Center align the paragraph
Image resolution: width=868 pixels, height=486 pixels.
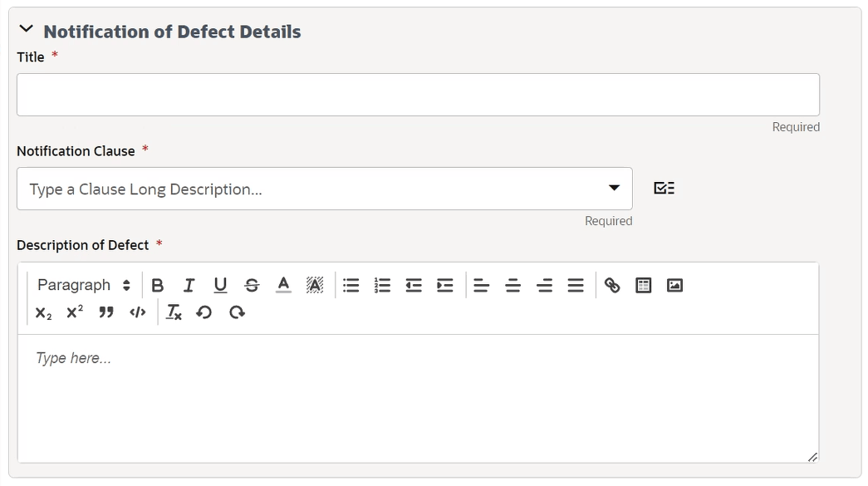coord(512,285)
